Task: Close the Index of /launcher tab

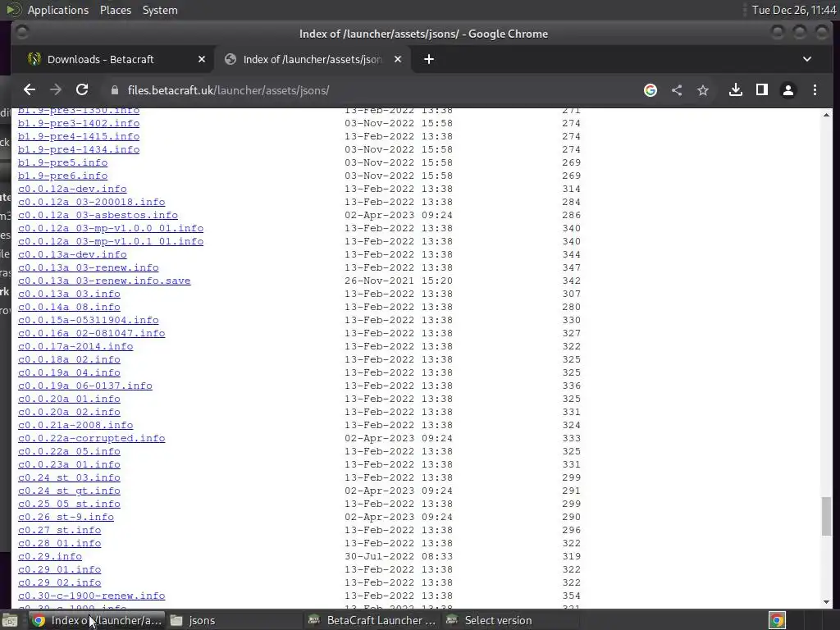Action: [398, 59]
